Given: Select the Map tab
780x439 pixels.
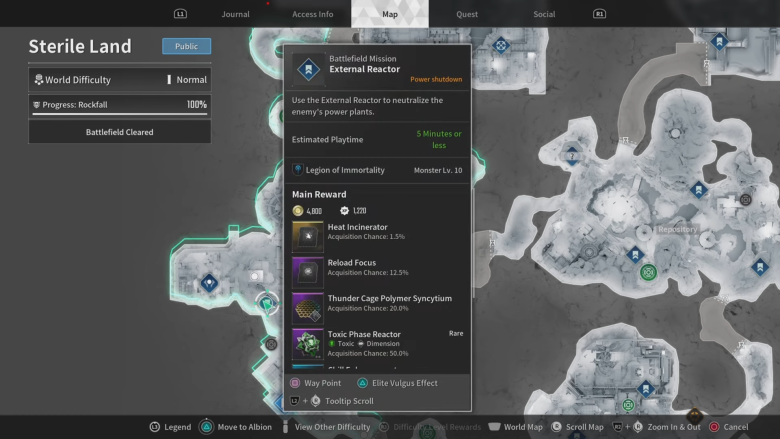Looking at the screenshot, I should [390, 14].
